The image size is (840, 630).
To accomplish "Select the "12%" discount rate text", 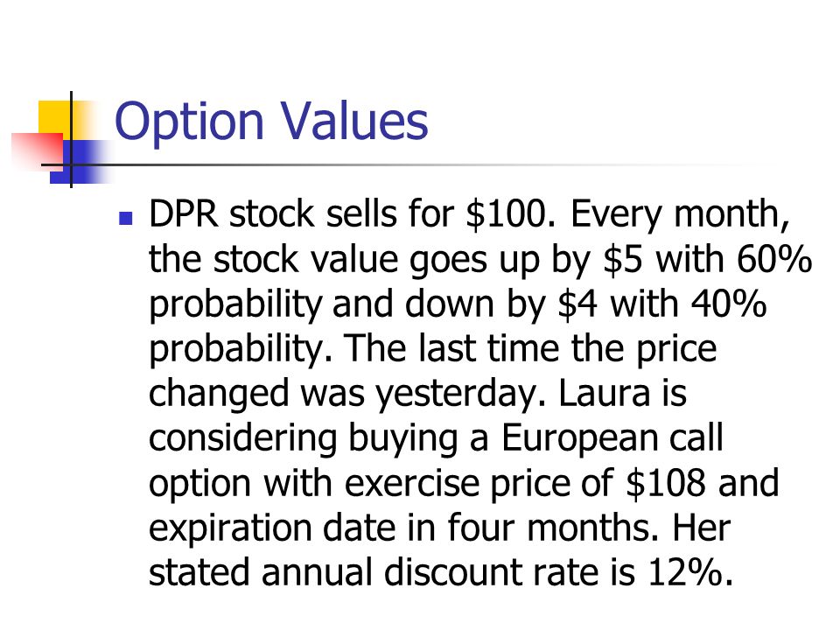I will pyautogui.click(x=690, y=572).
